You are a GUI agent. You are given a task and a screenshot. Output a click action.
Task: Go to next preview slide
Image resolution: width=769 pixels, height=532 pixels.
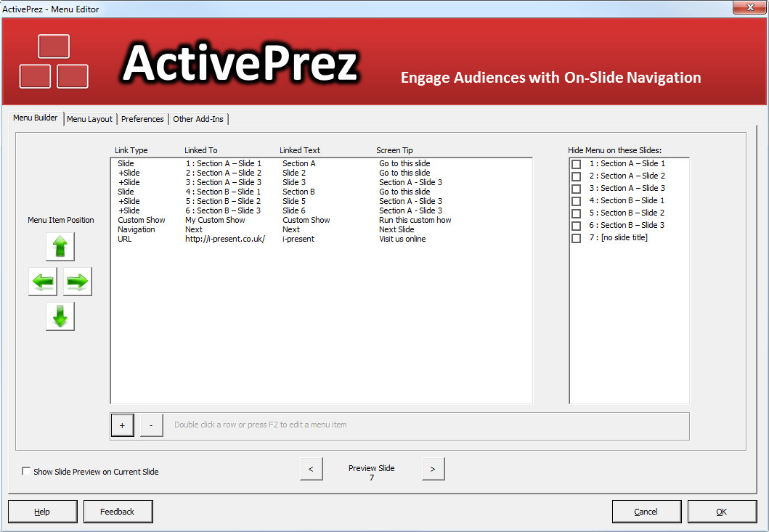pos(433,469)
